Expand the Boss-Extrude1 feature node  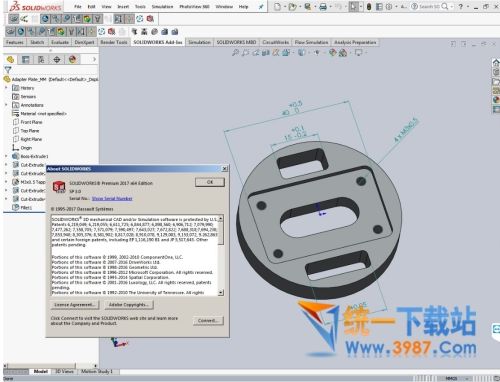click(x=6, y=156)
